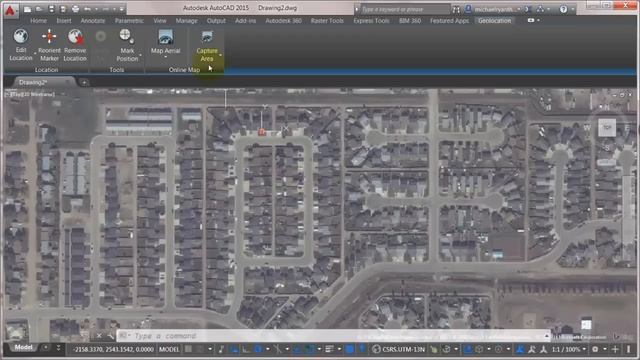The image size is (640, 360).
Task: Open the Express Tools ribbon tab
Action: (371, 20)
